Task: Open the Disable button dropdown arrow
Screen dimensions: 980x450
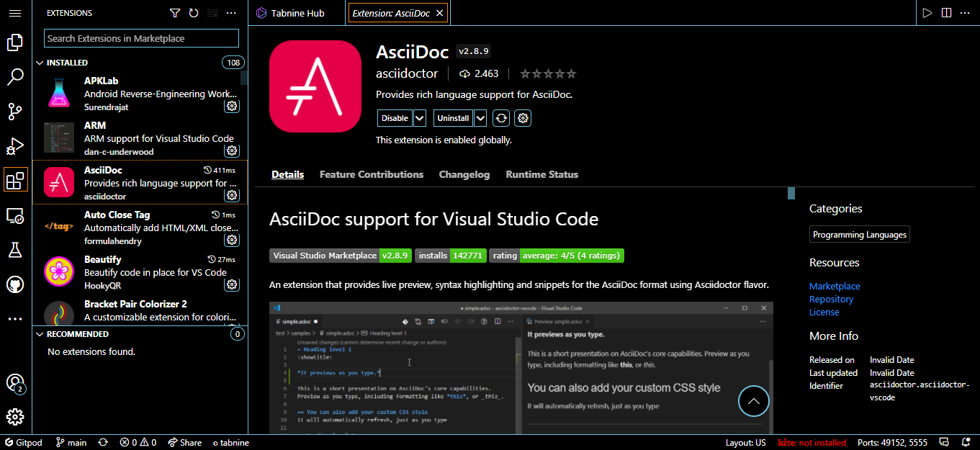Action: tap(420, 118)
